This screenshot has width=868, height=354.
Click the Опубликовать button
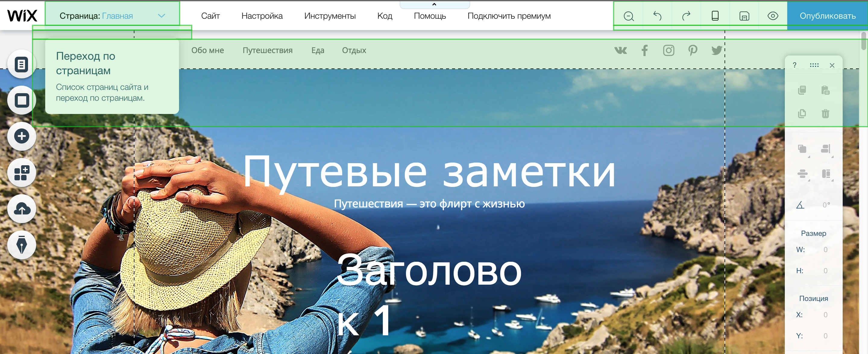(x=828, y=15)
